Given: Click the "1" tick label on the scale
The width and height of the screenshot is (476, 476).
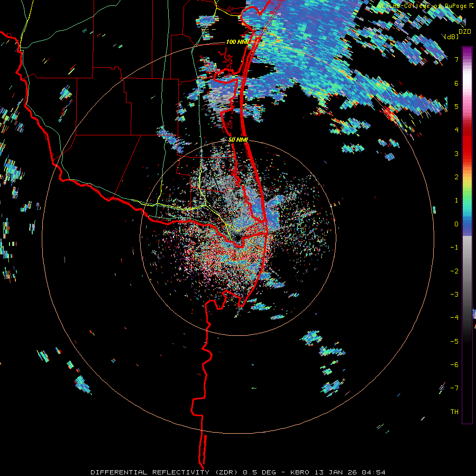Looking at the screenshot, I should coord(456,200).
